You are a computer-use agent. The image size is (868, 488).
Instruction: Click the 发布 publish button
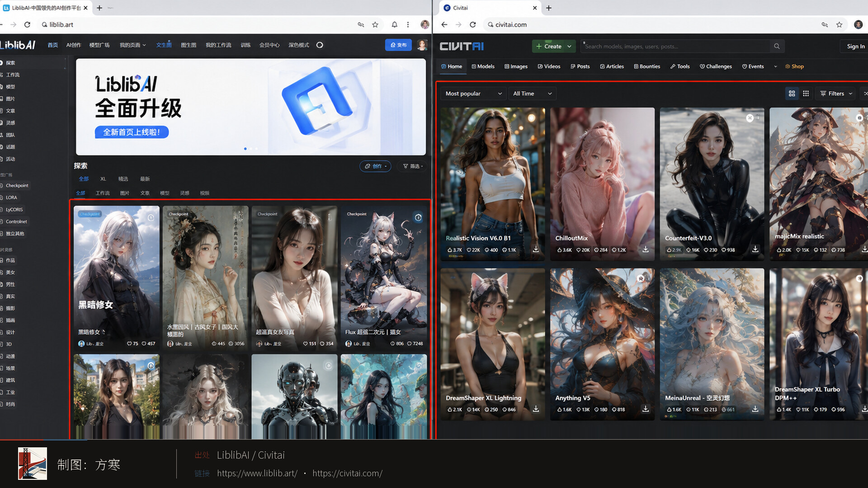pos(398,45)
